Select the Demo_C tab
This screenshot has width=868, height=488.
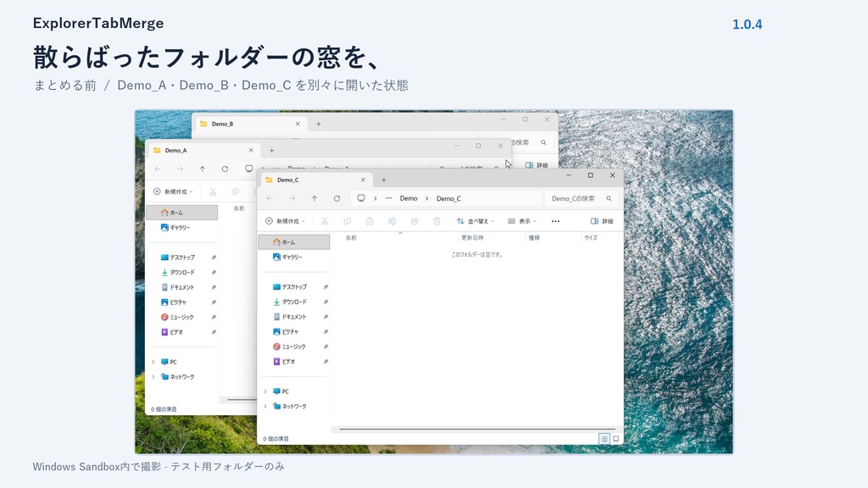(315, 180)
